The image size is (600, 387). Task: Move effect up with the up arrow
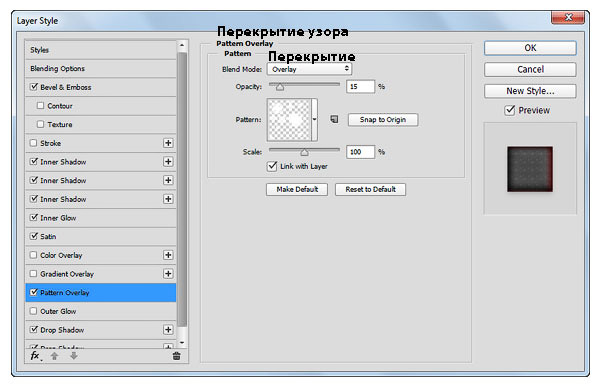tap(54, 356)
